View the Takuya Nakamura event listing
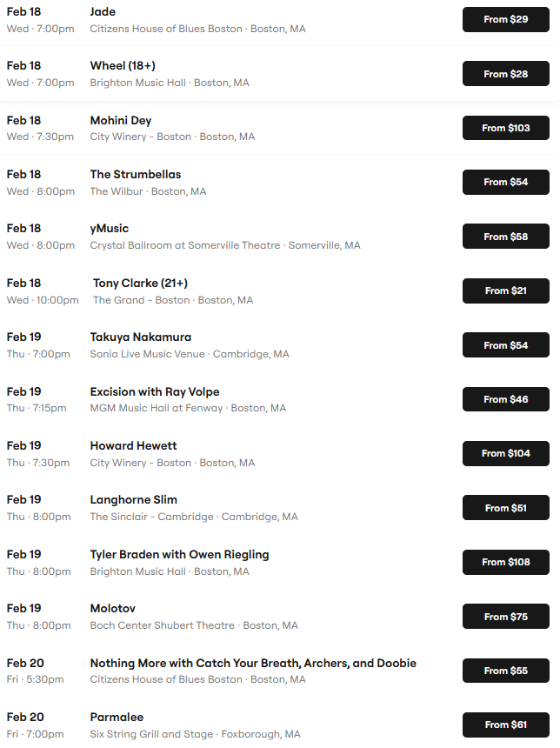560x748 pixels. [141, 337]
